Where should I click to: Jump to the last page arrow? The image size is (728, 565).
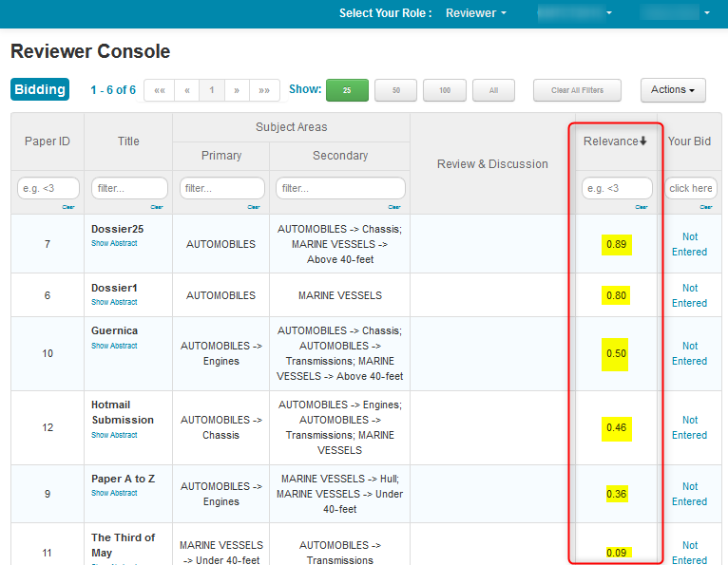coord(264,90)
